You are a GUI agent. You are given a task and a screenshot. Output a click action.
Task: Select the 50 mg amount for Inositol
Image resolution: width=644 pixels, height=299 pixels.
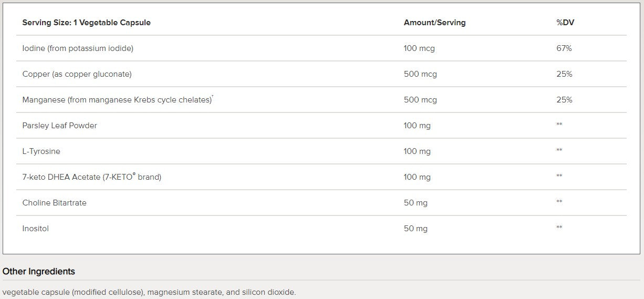click(416, 229)
